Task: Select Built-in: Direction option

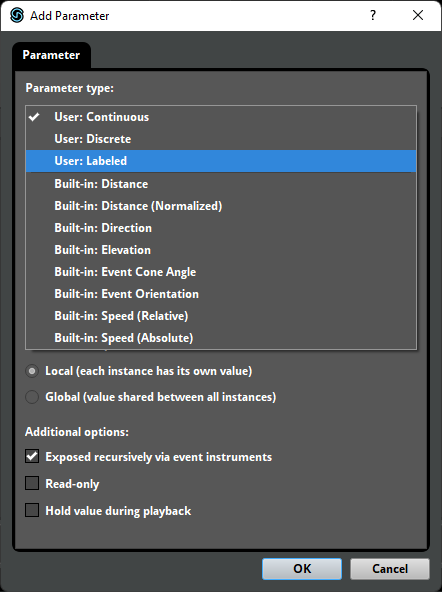Action: (x=221, y=228)
